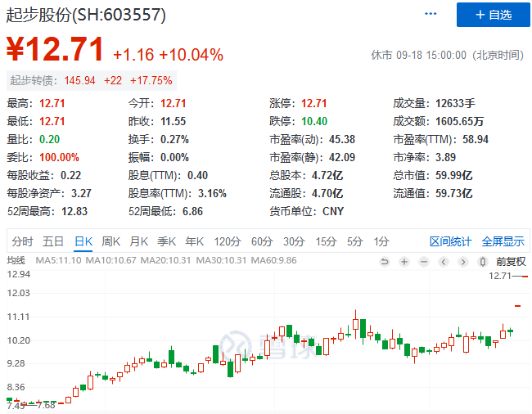Open the 全屏显示 fullscreen link
The width and height of the screenshot is (532, 414).
point(503,241)
